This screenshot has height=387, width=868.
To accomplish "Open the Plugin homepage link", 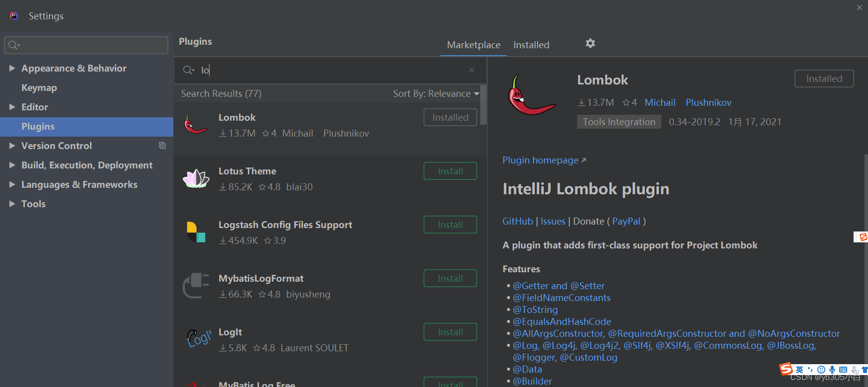I will pos(544,160).
